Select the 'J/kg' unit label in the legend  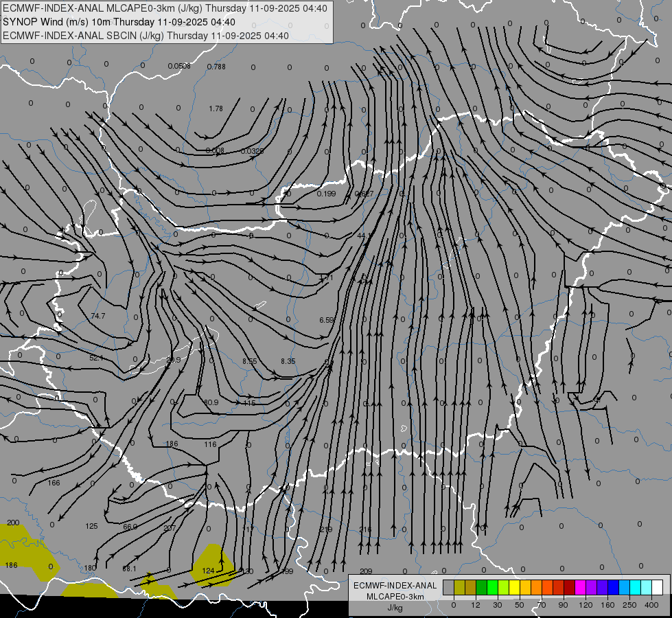(x=395, y=608)
